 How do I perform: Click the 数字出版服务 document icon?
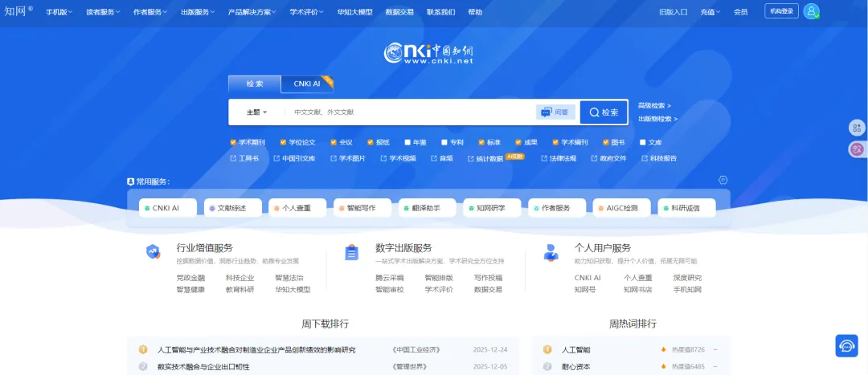pos(351,252)
